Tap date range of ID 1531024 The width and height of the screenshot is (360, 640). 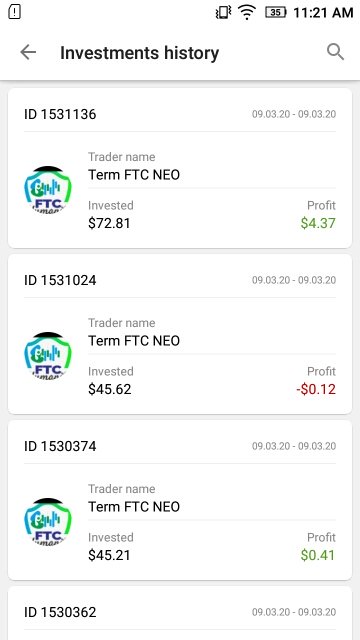click(294, 280)
